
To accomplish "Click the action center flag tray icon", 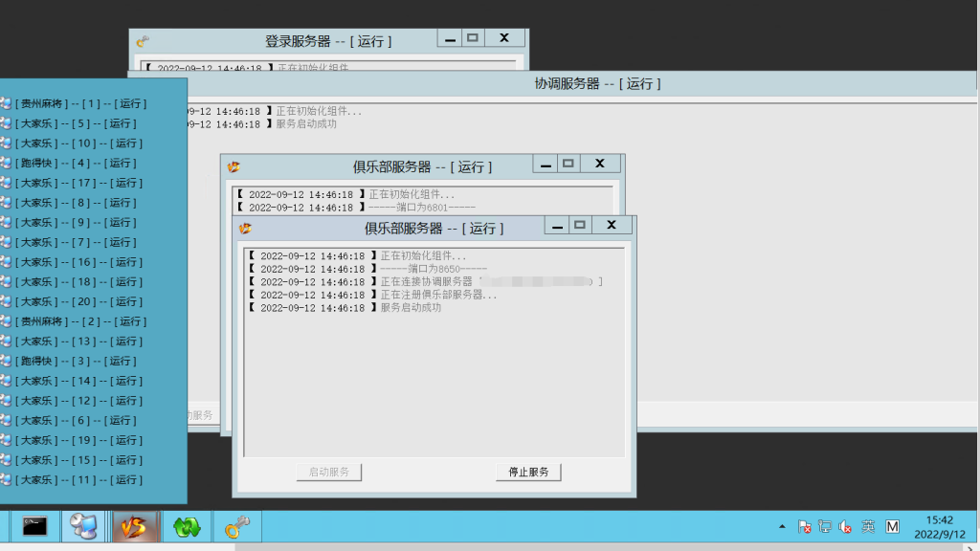I will 805,527.
